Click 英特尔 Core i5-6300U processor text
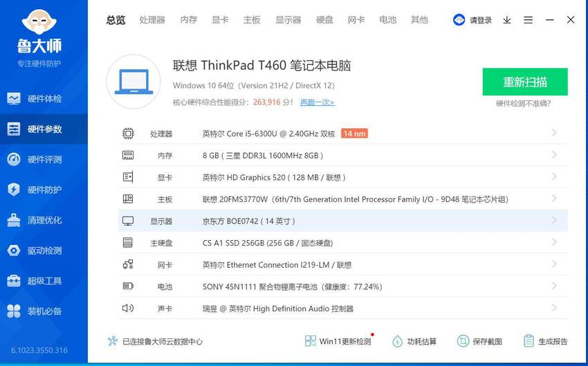This screenshot has height=366, width=588. tap(268, 134)
